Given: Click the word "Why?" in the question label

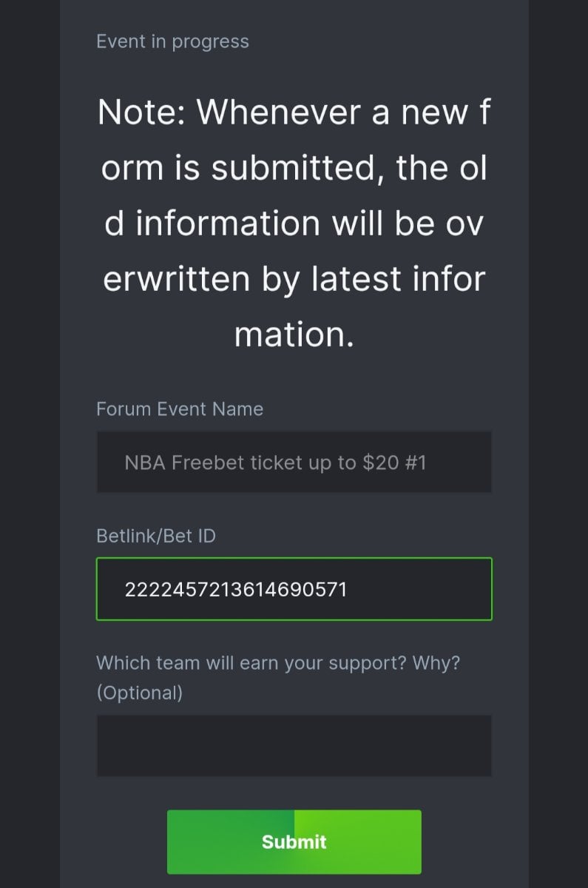Looking at the screenshot, I should [x=436, y=662].
